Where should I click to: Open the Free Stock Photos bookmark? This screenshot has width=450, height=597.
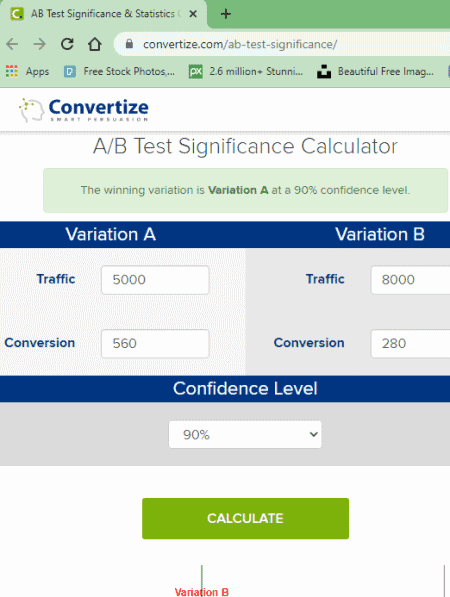point(120,71)
